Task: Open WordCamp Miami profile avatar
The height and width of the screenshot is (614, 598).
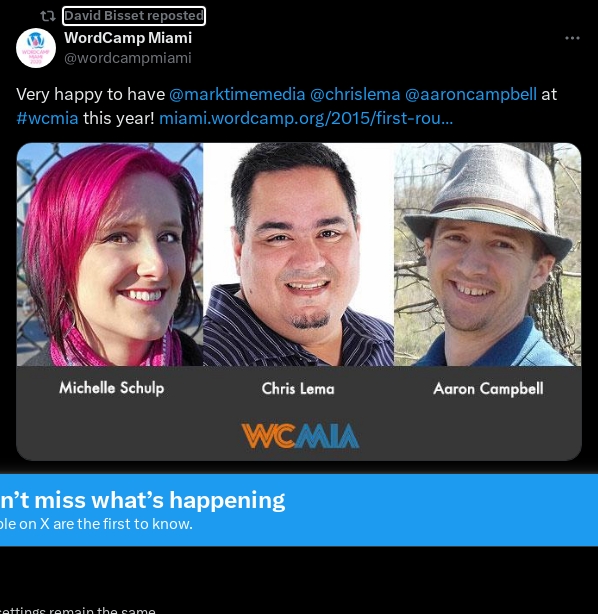Action: click(x=36, y=48)
